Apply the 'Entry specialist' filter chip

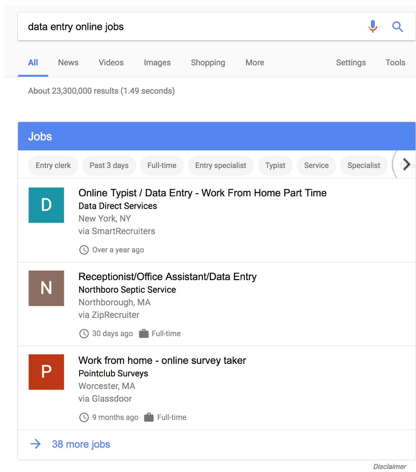[x=221, y=165]
